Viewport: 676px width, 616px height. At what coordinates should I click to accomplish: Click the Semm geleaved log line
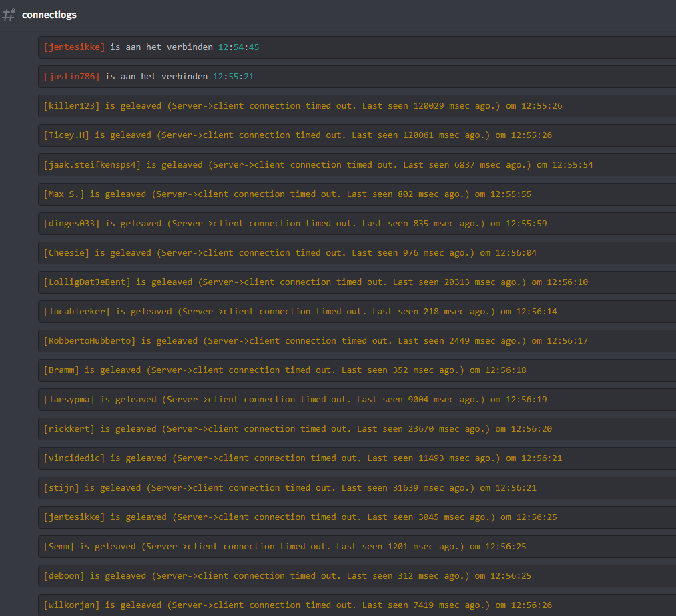point(285,547)
